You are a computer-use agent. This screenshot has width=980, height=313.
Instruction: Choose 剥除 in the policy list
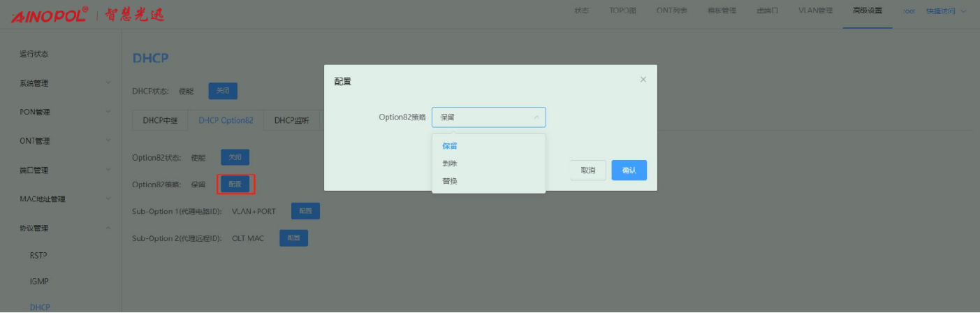tap(449, 163)
